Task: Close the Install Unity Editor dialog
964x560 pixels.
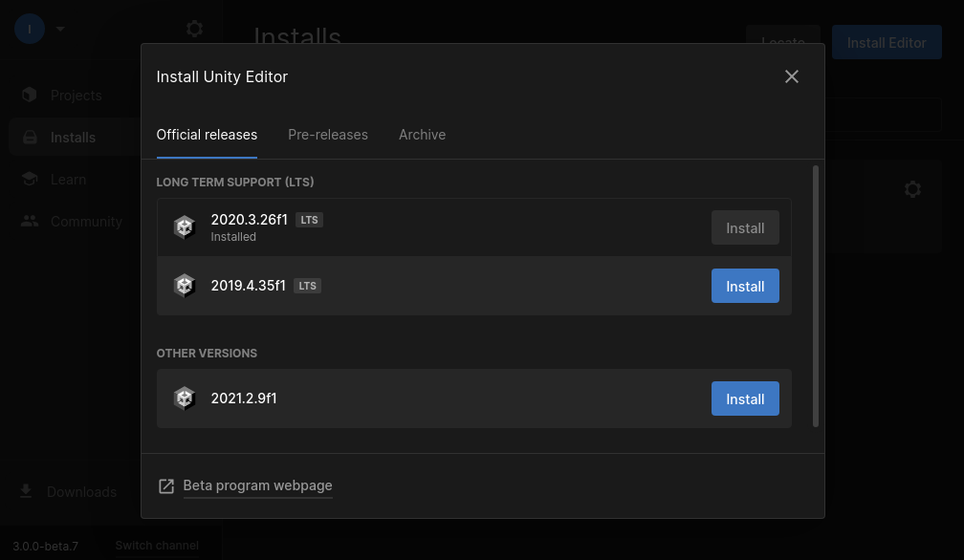Action: tap(791, 76)
